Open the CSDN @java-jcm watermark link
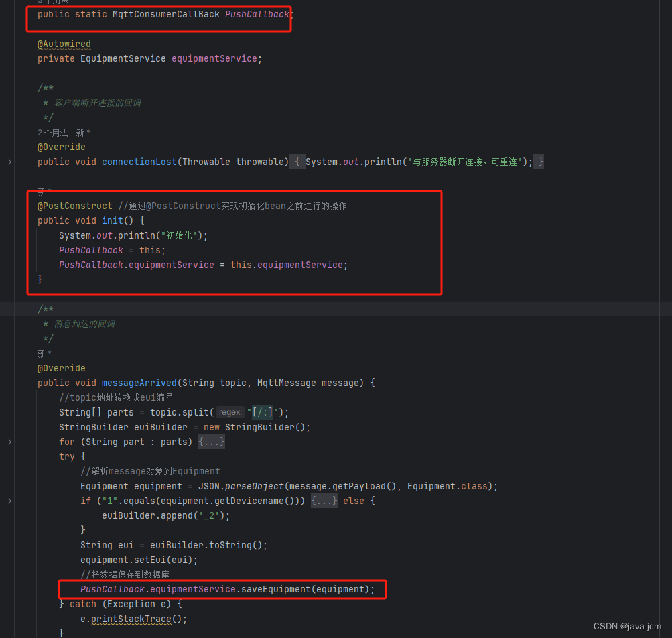This screenshot has height=638, width=672. [x=626, y=626]
